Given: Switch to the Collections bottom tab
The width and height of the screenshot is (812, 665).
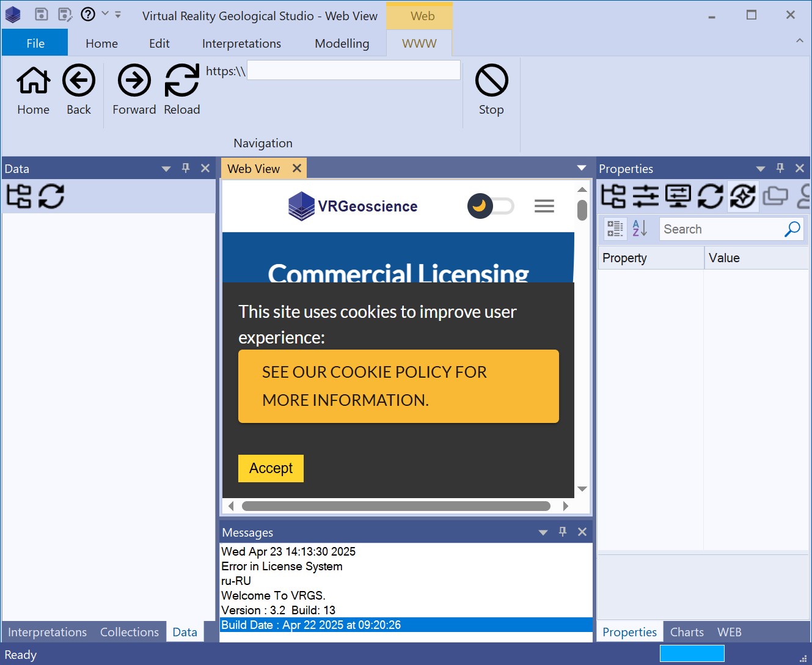Looking at the screenshot, I should [130, 632].
